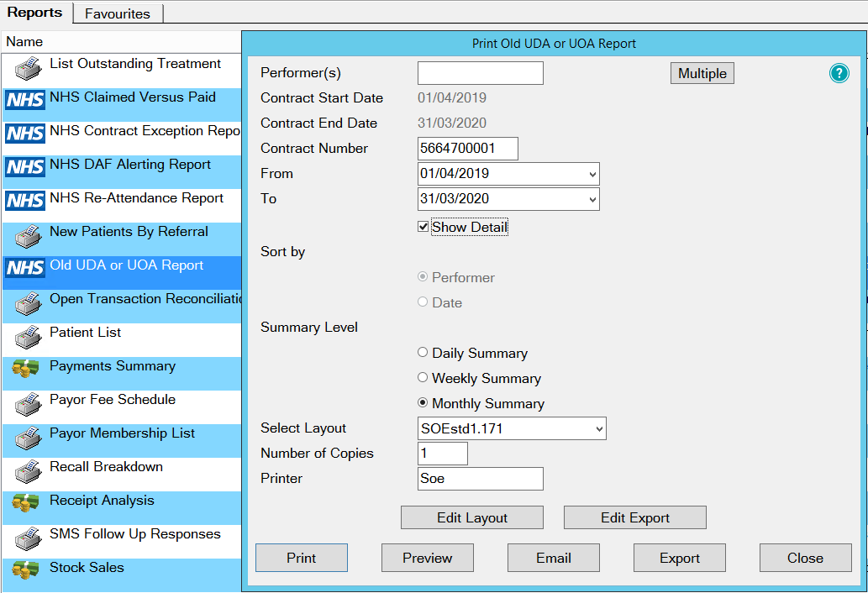Expand the Select Layout dropdown
Screen dimensions: 868x593
[599, 428]
